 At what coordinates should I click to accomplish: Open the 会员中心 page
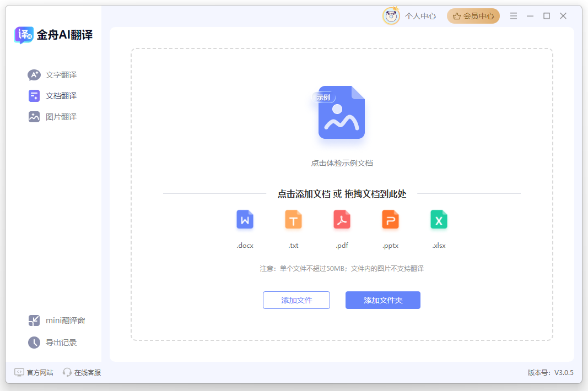(473, 16)
